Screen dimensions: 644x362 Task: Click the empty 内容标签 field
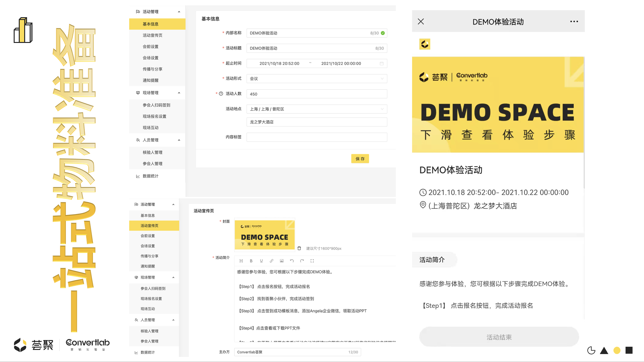coord(317,137)
